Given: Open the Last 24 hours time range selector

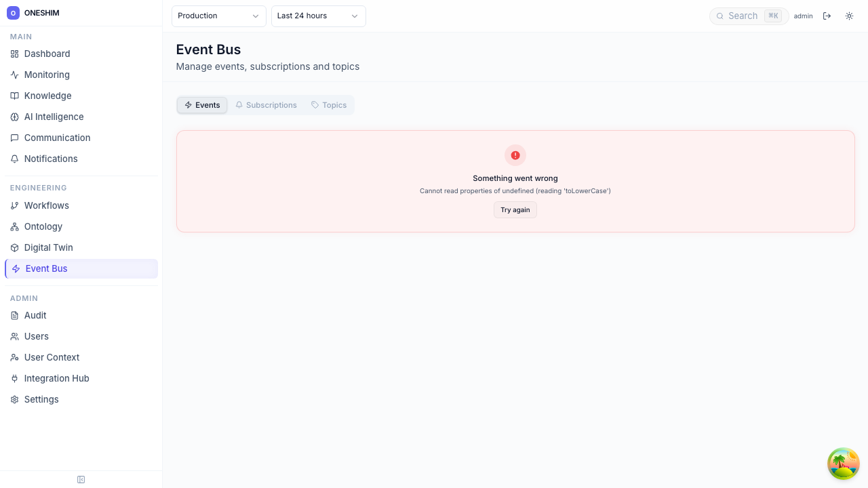Looking at the screenshot, I should 318,16.
